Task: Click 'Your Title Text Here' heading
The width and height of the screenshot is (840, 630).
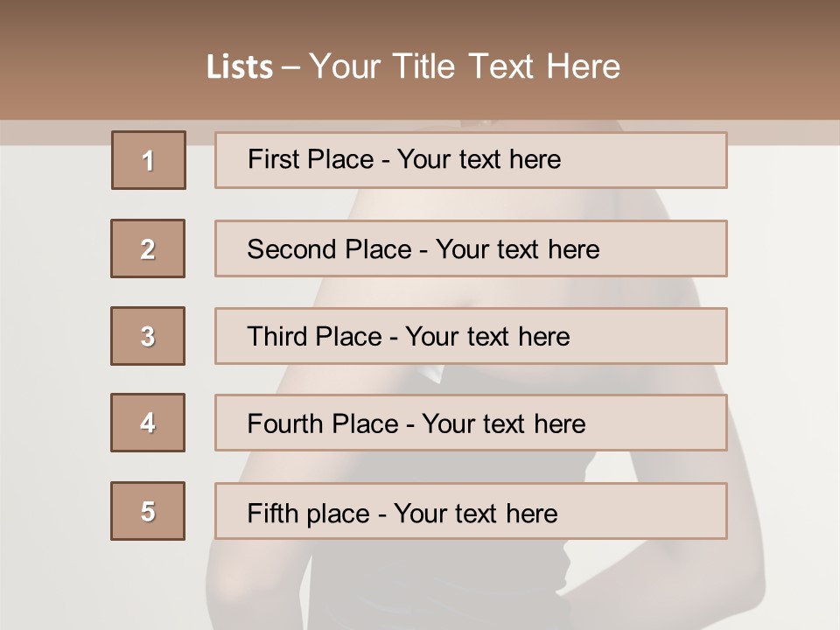Action: 465,66
